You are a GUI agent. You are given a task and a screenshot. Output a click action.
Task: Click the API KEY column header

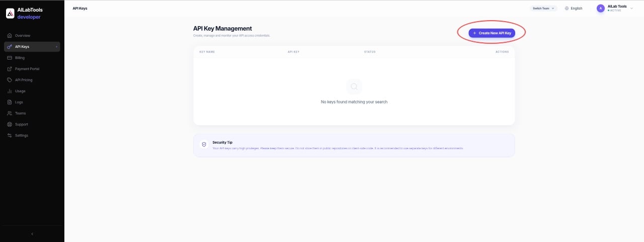point(294,52)
